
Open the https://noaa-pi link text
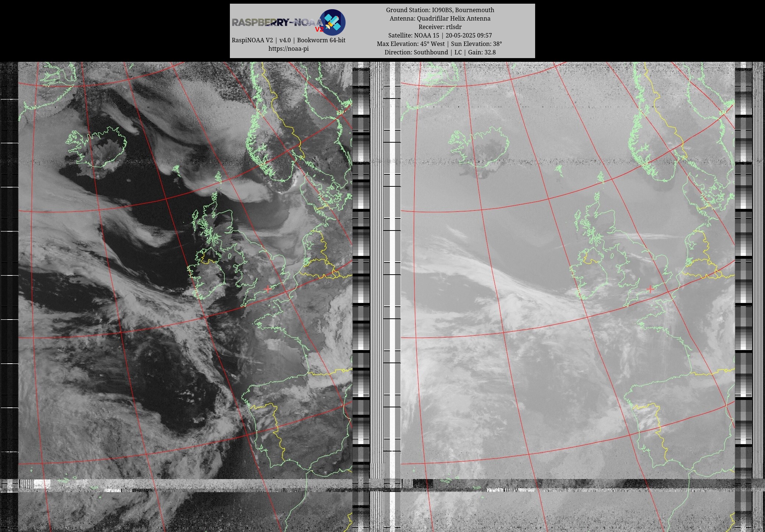(x=288, y=49)
